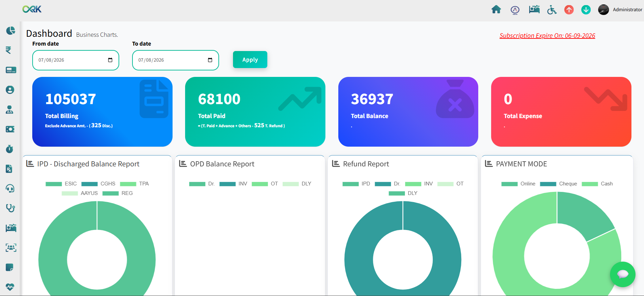Toggle DLY legend in OPD Balance Report
Screen dimensions: 644x296
point(297,184)
